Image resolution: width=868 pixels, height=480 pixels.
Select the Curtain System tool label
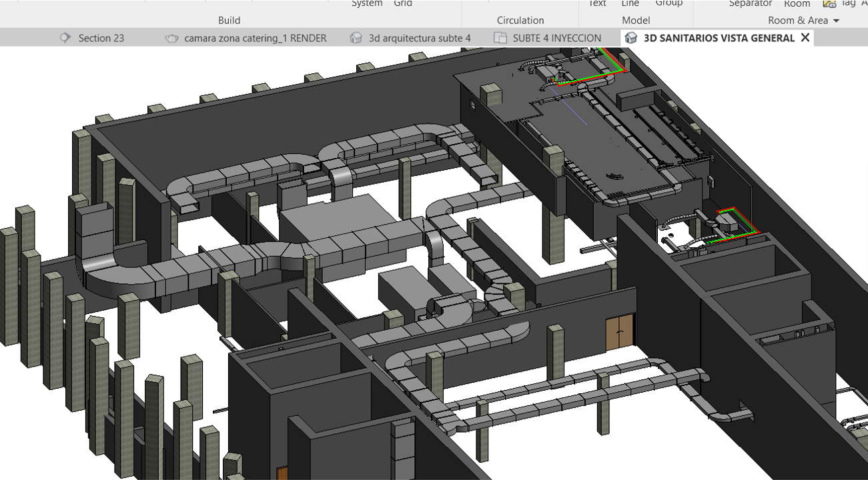(x=367, y=3)
